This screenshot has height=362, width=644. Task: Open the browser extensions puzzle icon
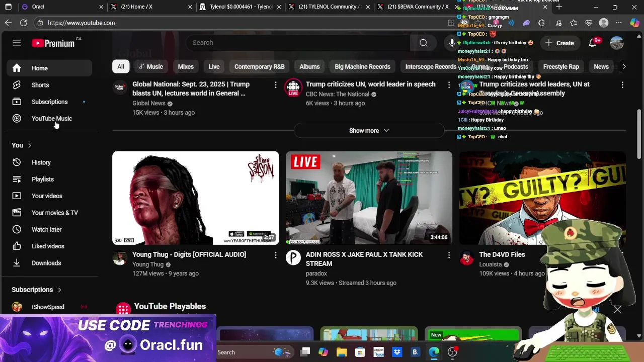click(541, 23)
